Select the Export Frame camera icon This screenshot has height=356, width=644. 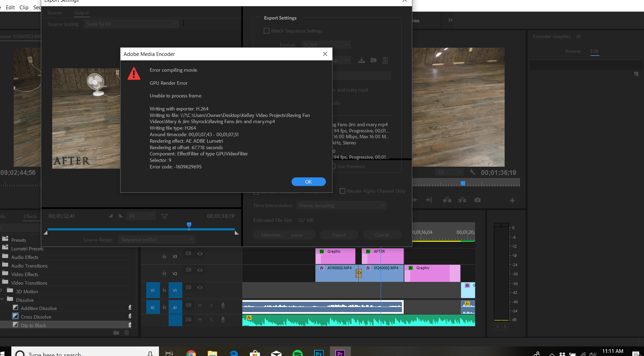click(x=477, y=200)
